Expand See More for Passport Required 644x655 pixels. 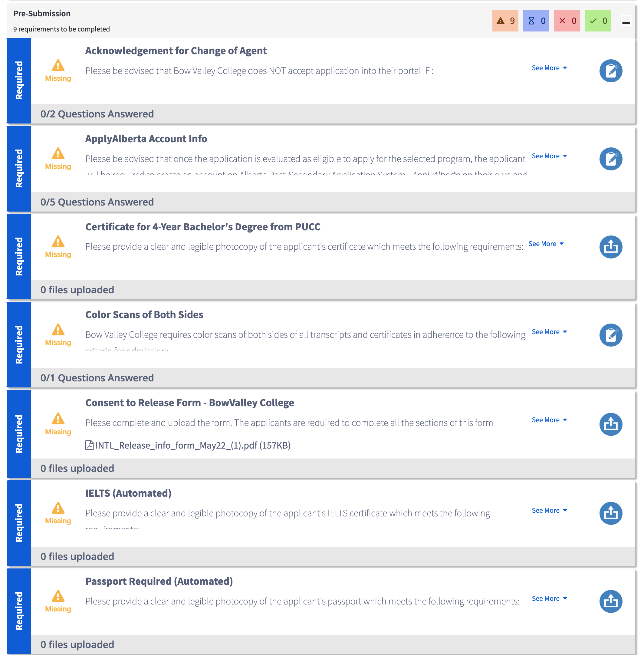(549, 598)
